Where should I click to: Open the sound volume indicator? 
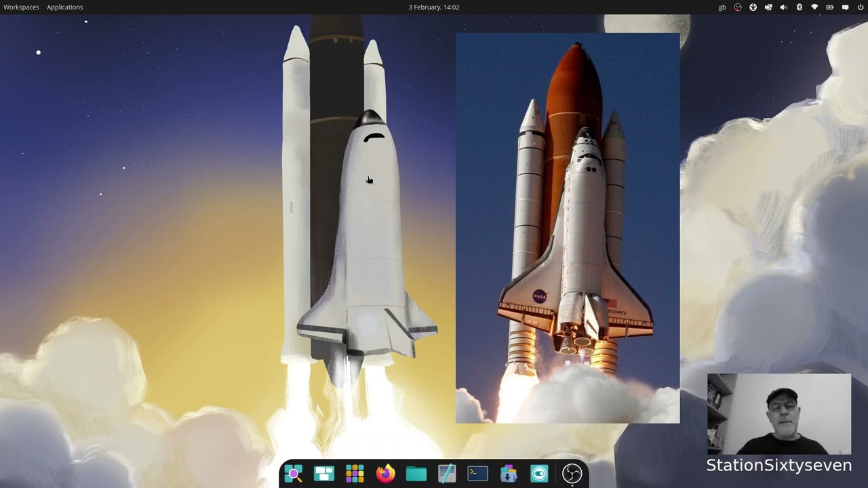784,7
